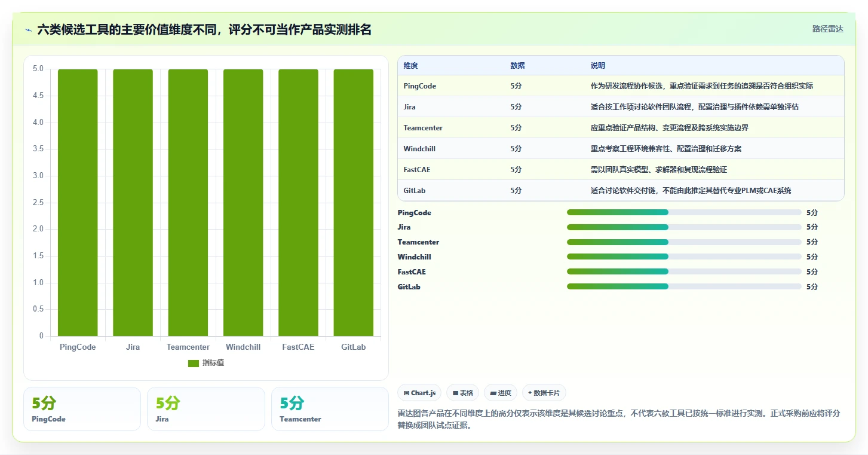Open the PingCode 5分 data card
The height and width of the screenshot is (455, 868).
(82, 409)
